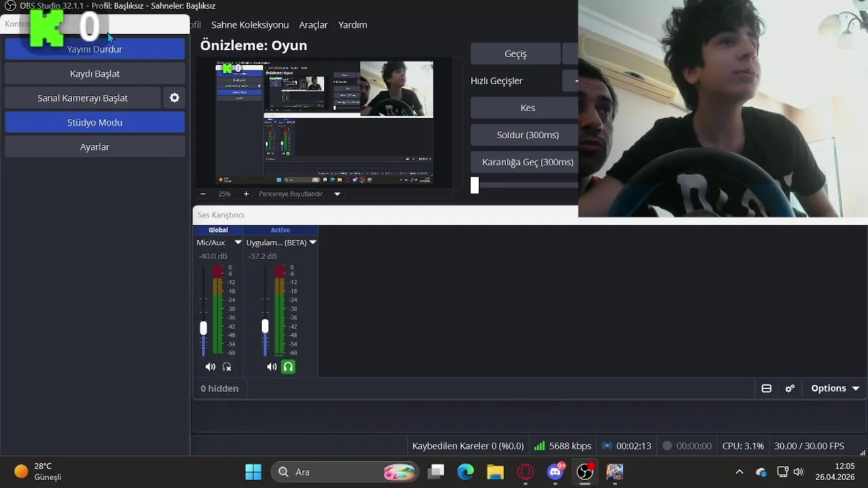Open volume icon in system tray
The height and width of the screenshot is (488, 868).
point(798,472)
